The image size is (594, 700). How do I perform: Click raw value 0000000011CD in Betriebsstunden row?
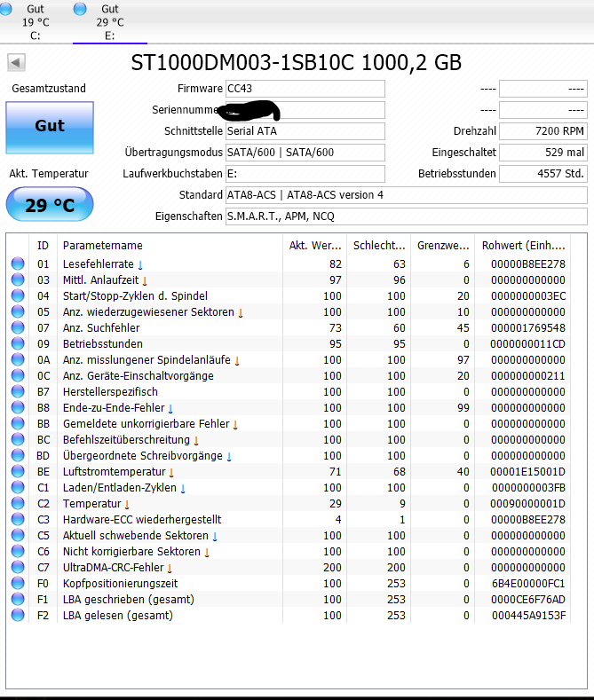(x=528, y=343)
